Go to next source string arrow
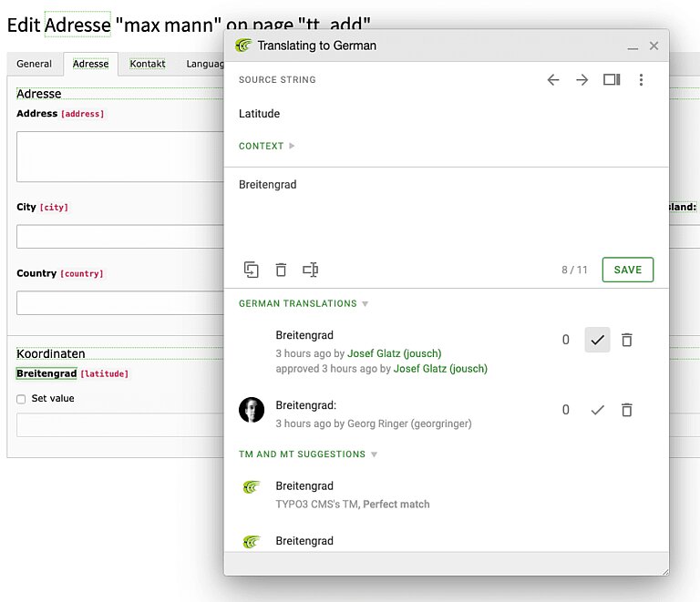The width and height of the screenshot is (700, 602). point(582,80)
